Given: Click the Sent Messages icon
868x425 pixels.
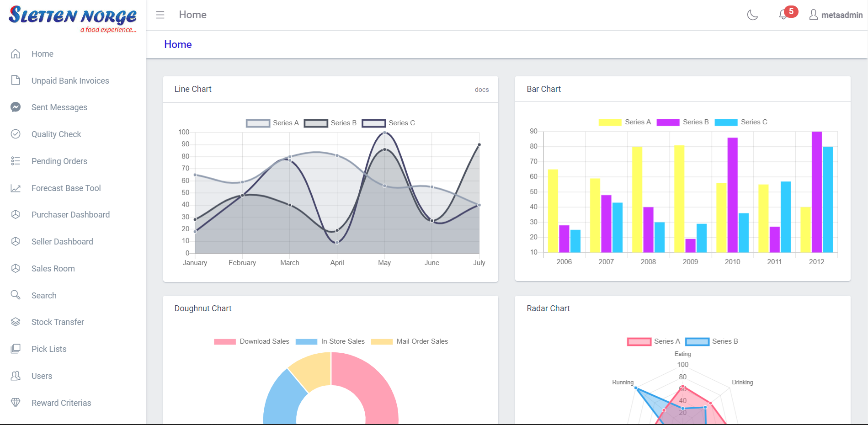Looking at the screenshot, I should tap(16, 107).
